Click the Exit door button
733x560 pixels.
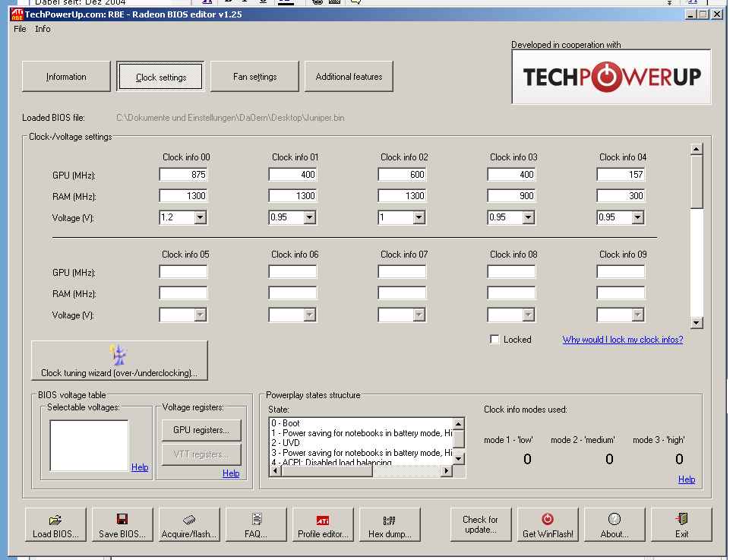point(681,524)
